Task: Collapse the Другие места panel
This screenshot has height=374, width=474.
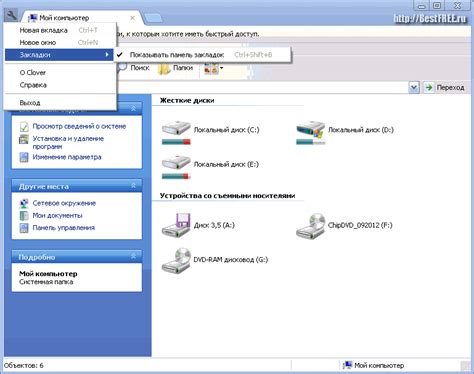Action: click(133, 185)
